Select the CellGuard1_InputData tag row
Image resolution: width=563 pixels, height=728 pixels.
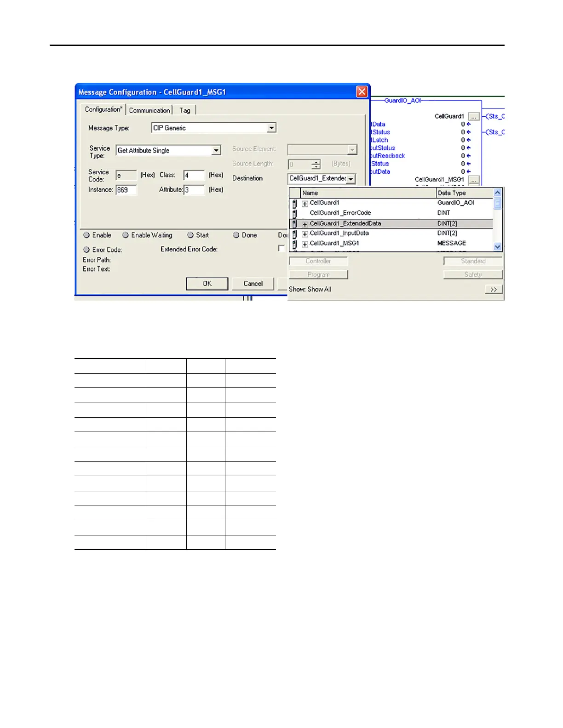pyautogui.click(x=391, y=233)
